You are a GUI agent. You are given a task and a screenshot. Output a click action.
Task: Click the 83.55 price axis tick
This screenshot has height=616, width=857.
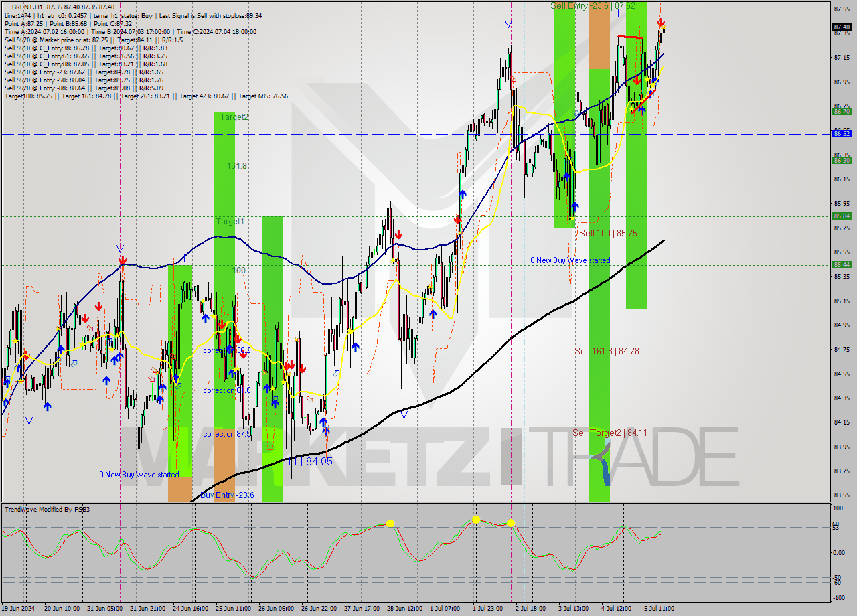842,495
